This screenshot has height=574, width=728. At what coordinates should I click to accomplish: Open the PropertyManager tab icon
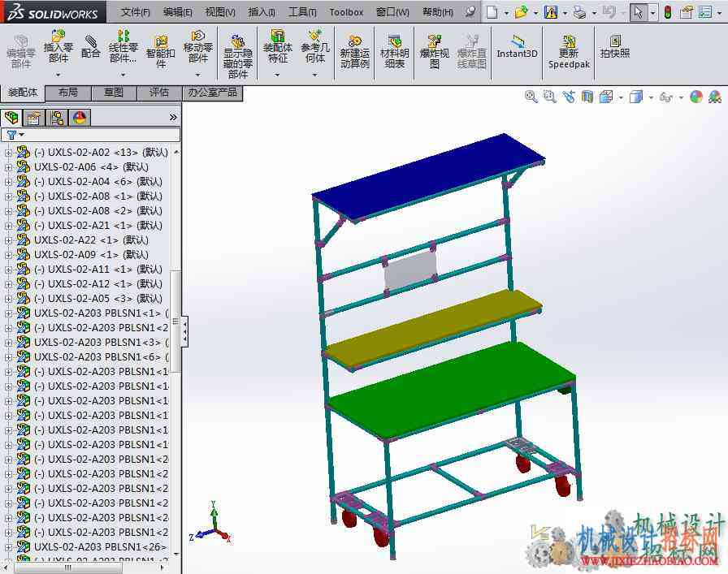pos(33,118)
